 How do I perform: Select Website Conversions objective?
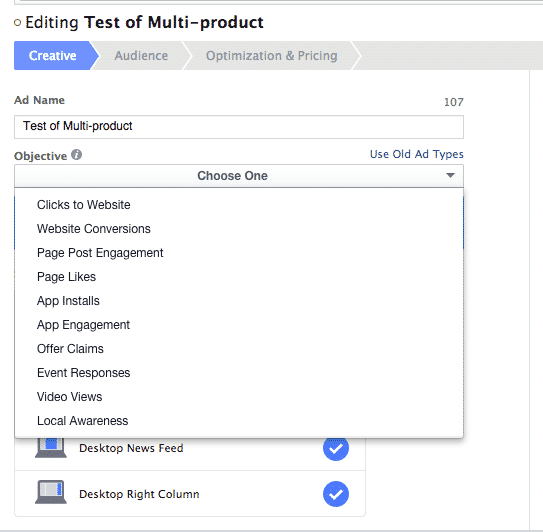coord(94,229)
